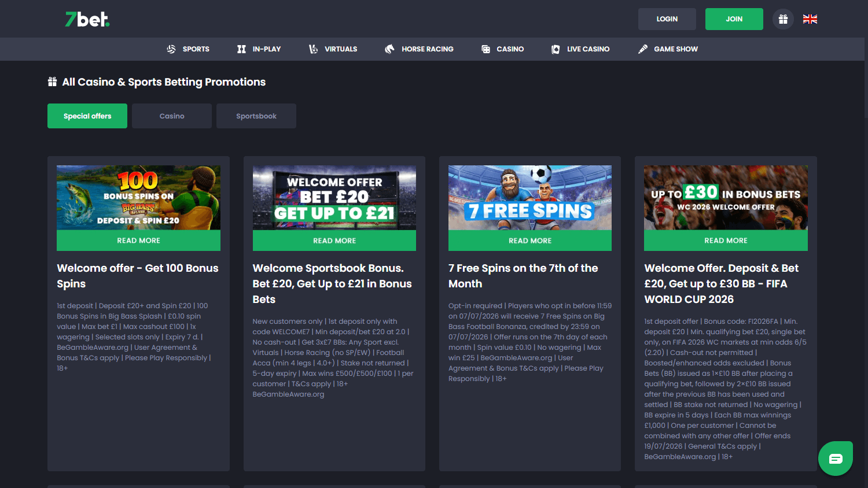Click the In-Play nav icon

pos(241,49)
